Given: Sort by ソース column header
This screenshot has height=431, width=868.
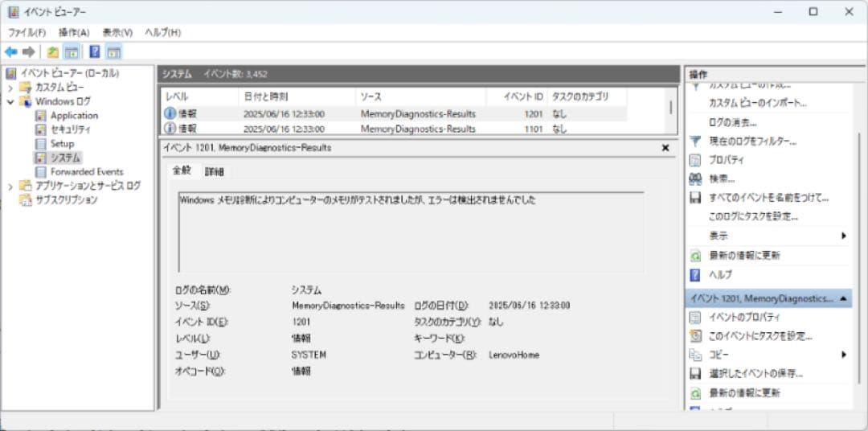Looking at the screenshot, I should click(420, 96).
